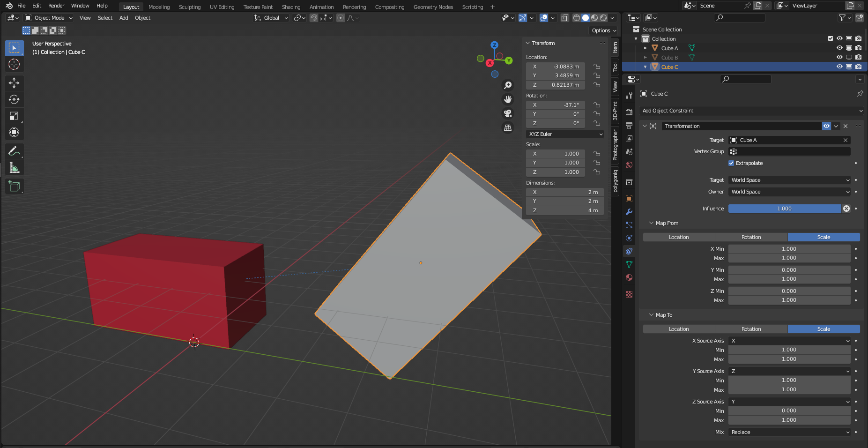The width and height of the screenshot is (868, 448).
Task: Select the Add Cube tool
Action: click(14, 187)
